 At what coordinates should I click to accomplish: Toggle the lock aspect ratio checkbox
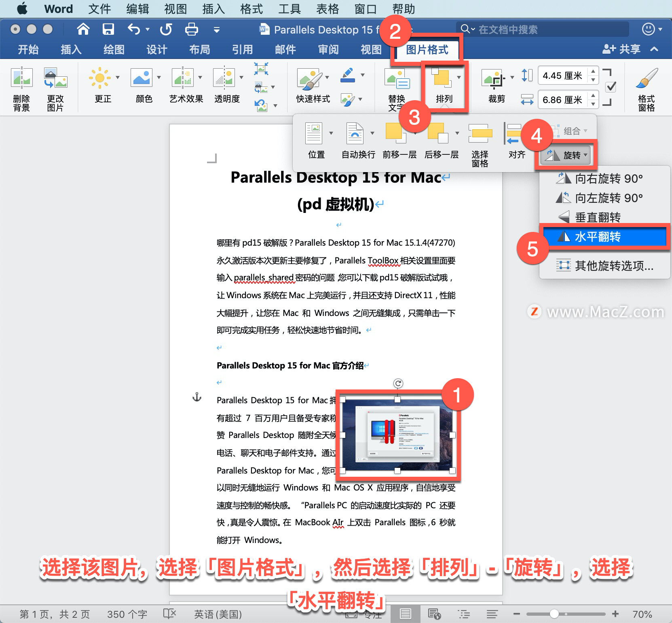coord(611,87)
